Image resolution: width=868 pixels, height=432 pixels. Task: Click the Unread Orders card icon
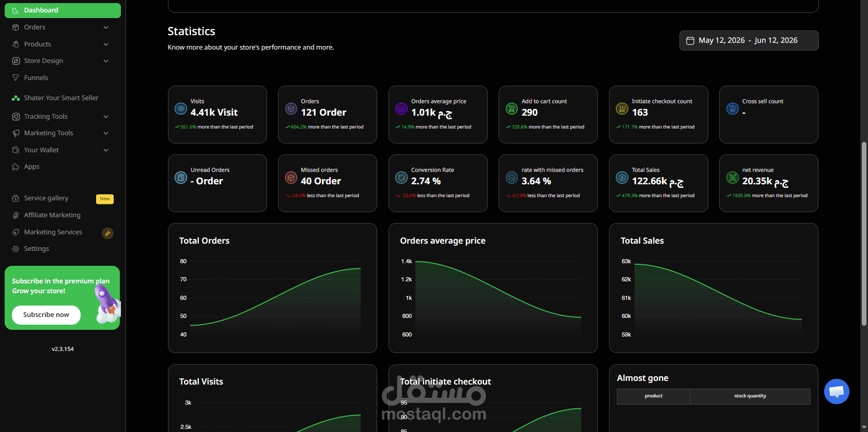click(181, 178)
